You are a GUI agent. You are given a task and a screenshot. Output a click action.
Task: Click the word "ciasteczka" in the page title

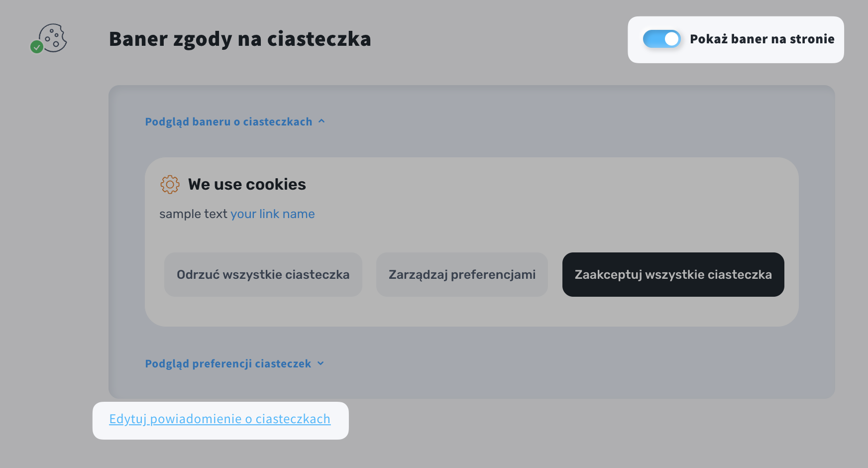click(319, 39)
